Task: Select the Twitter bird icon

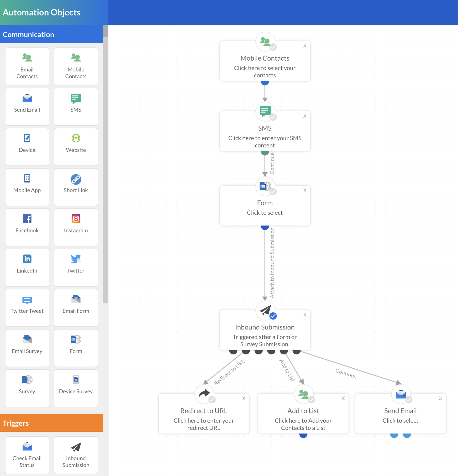Action: point(76,259)
